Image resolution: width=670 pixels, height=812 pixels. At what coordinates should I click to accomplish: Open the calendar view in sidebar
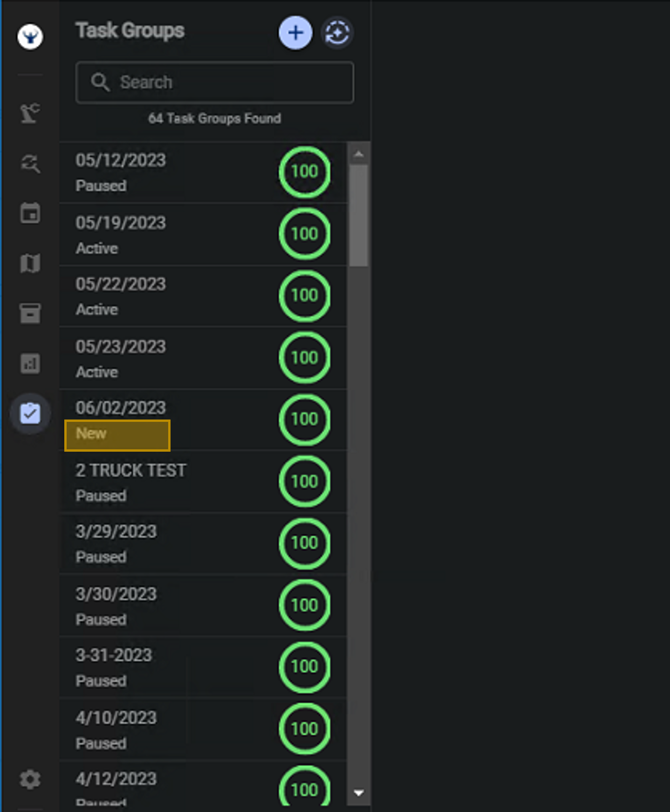pos(30,213)
